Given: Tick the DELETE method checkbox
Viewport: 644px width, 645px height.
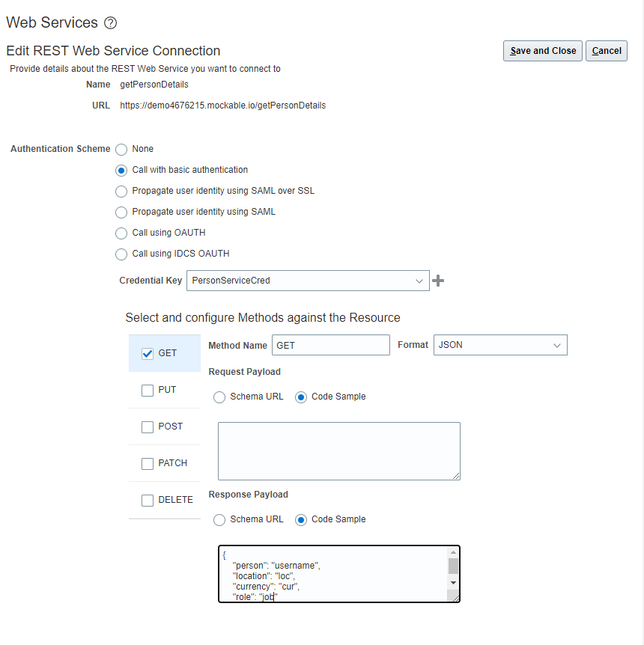Looking at the screenshot, I should pyautogui.click(x=148, y=501).
